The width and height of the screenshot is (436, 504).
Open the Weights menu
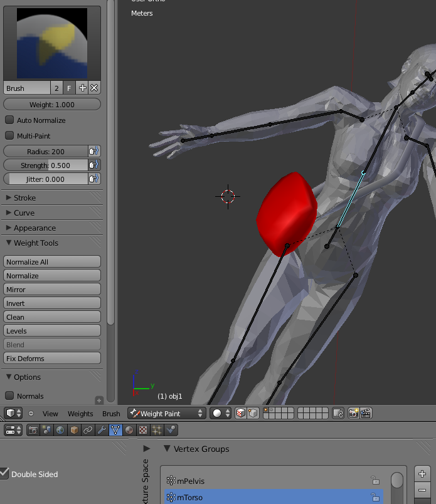[x=80, y=414]
